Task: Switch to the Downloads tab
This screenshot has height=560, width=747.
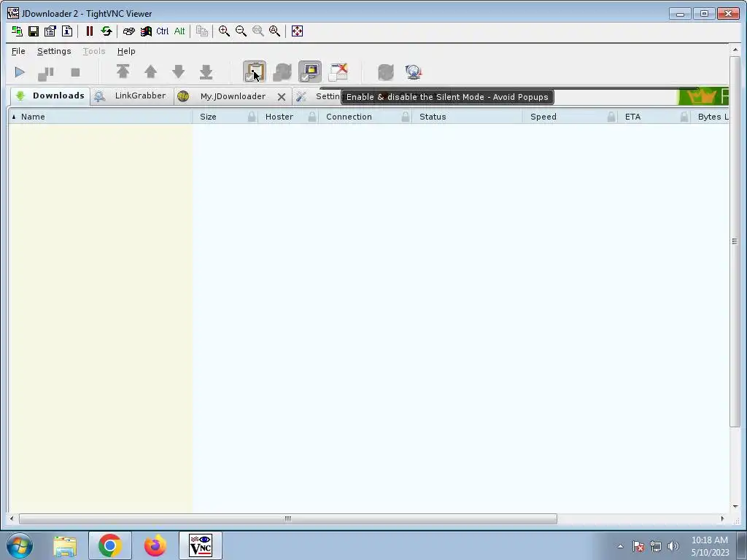Action: tap(50, 96)
